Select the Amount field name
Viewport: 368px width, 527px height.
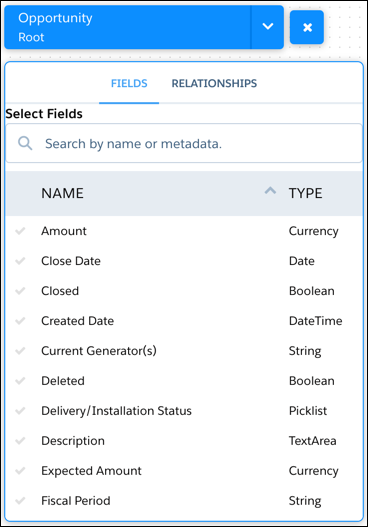[64, 231]
